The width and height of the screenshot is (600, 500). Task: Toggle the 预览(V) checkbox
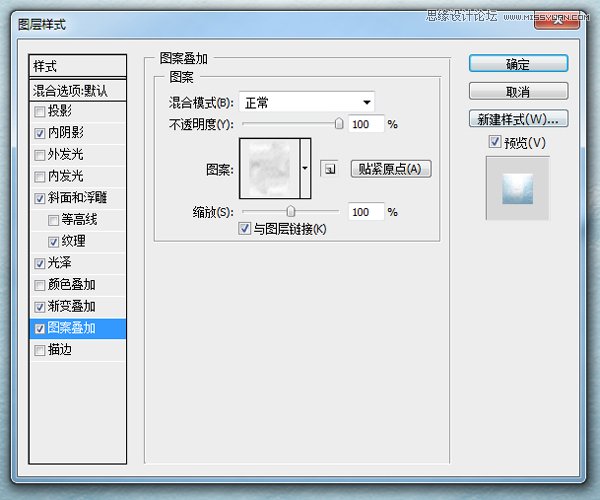pyautogui.click(x=494, y=142)
